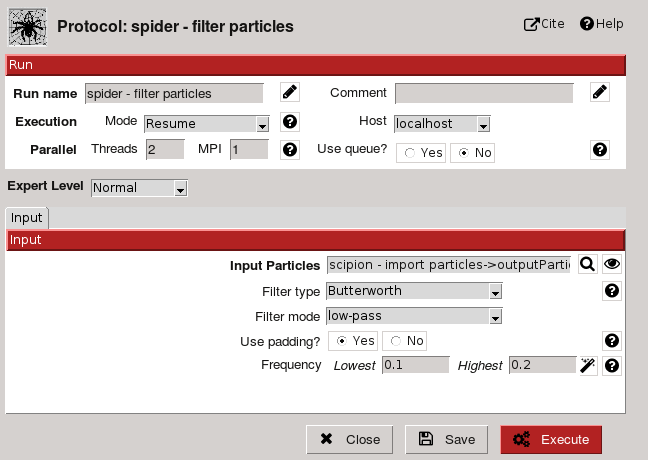View Input Particles with eye icon
The image size is (648, 460).
pos(612,264)
